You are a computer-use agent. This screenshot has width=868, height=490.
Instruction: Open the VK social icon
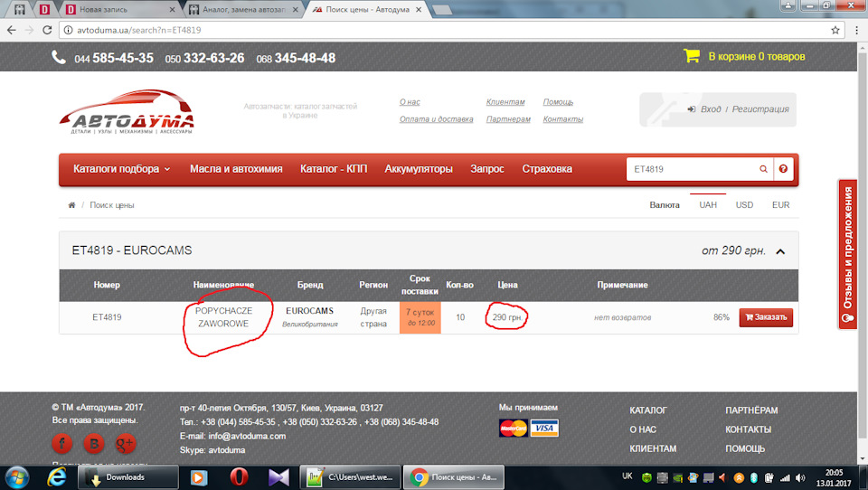93,443
